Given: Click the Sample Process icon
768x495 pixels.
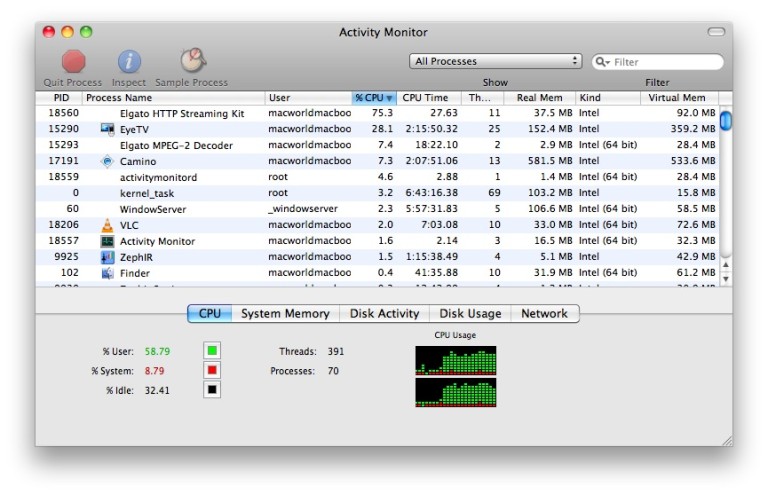Looking at the screenshot, I should coord(193,61).
